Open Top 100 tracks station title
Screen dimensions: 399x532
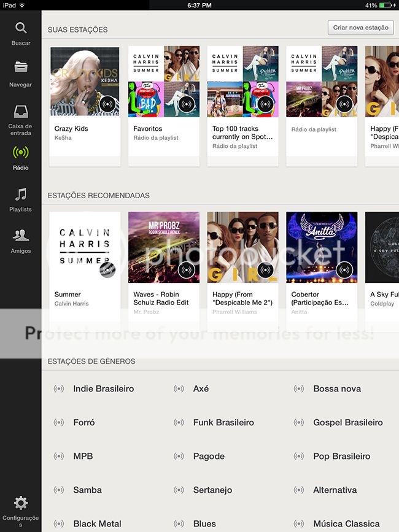point(242,133)
